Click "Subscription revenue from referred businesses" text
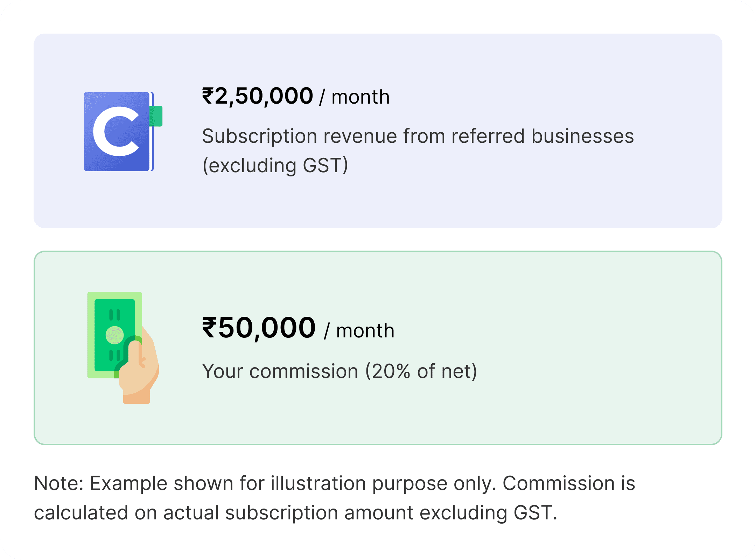Screen dimensions: 756x560 (418, 136)
